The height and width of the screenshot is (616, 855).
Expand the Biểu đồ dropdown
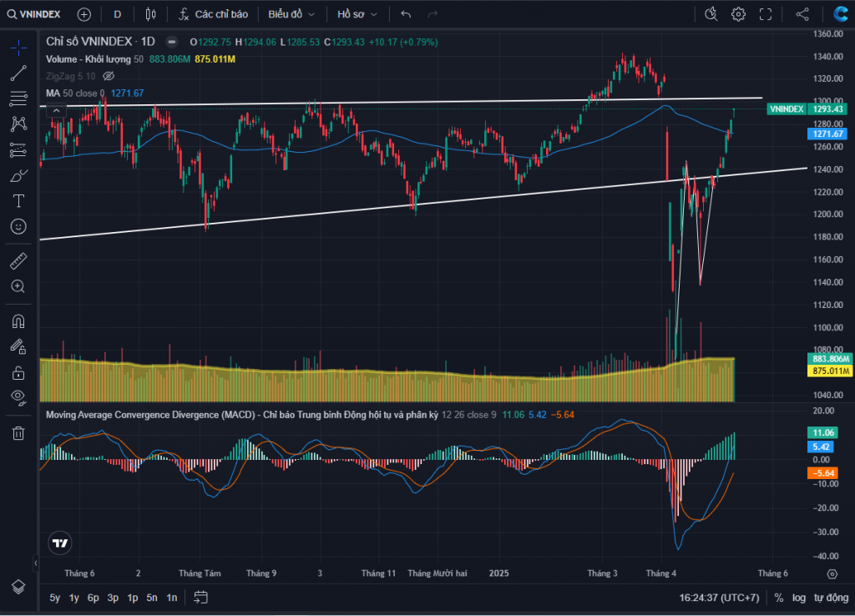pyautogui.click(x=291, y=14)
